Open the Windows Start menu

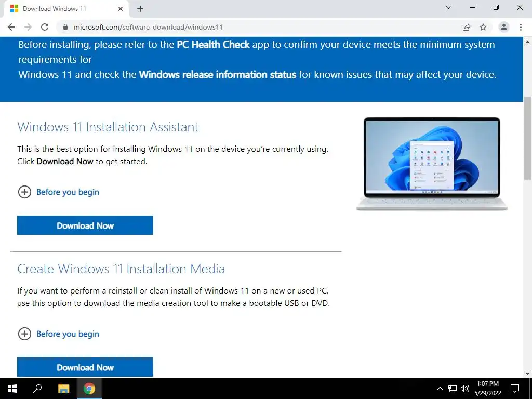(x=12, y=389)
